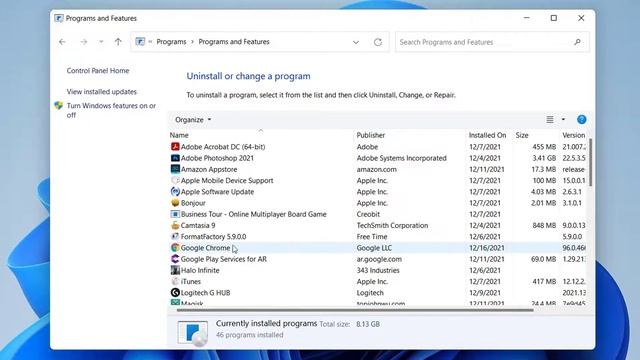
Task: Click the 343 Industries publisher cell
Action: tap(378, 270)
